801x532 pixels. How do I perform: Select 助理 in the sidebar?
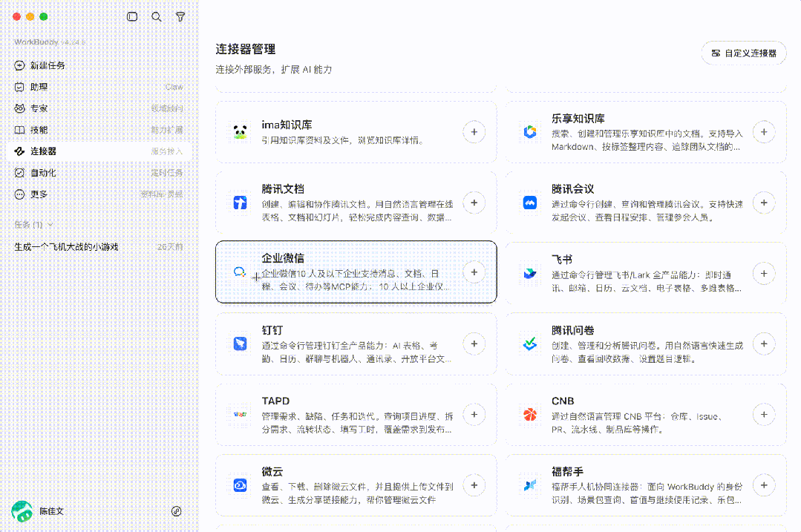(x=99, y=87)
